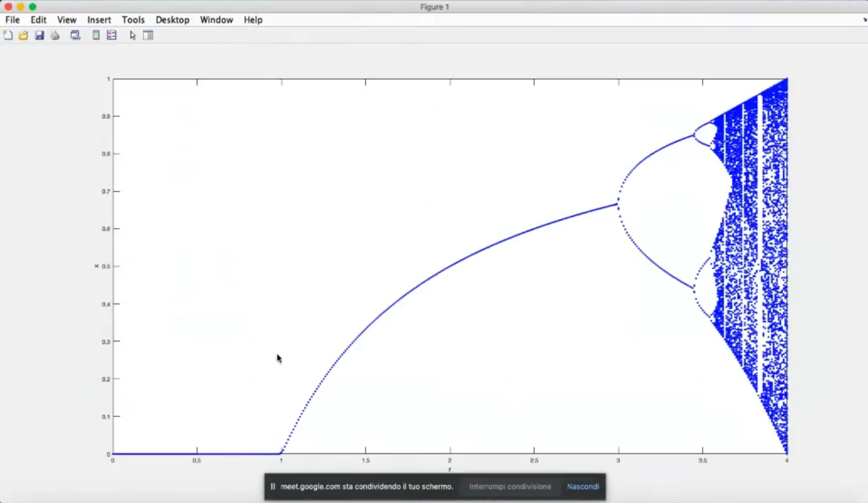Save the figure with the floppy disk icon
This screenshot has height=503, width=868.
click(39, 36)
